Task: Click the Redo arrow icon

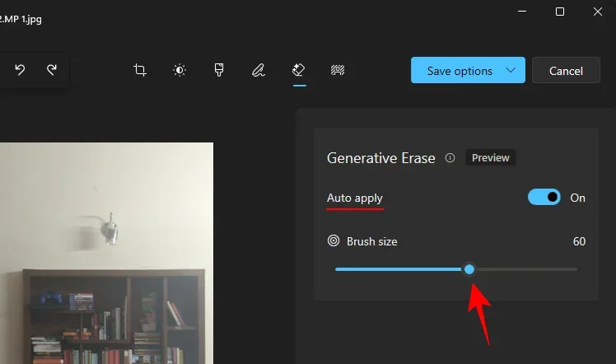Action: click(52, 70)
